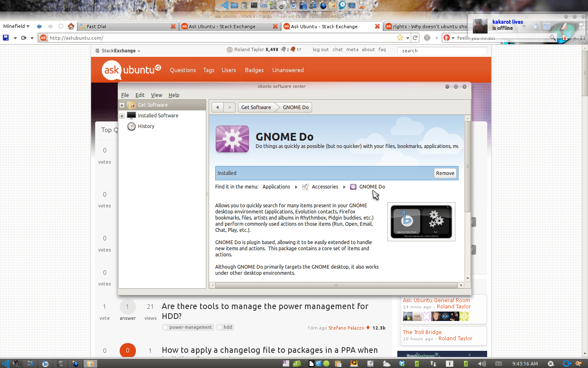588x368 pixels.
Task: Click the save floppy icon in Firefox toolbar
Action: [x=6, y=38]
